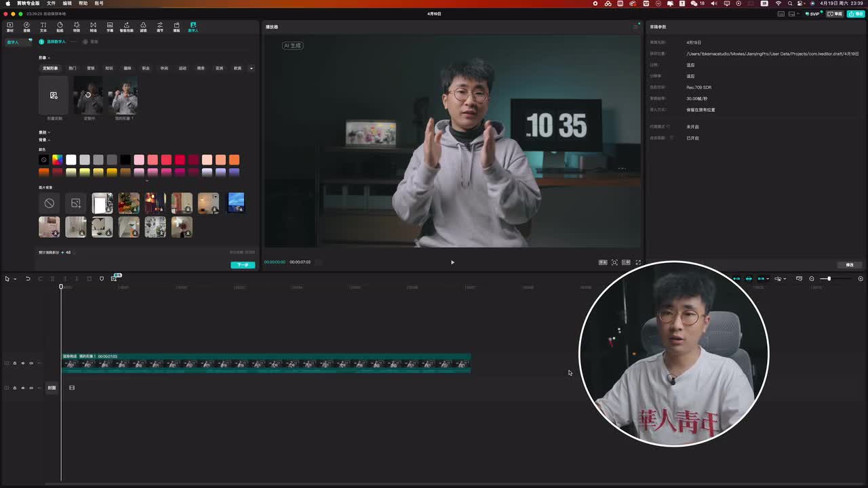Open the 滤镜 (Filters) panel
868x488 pixels.
point(143,27)
